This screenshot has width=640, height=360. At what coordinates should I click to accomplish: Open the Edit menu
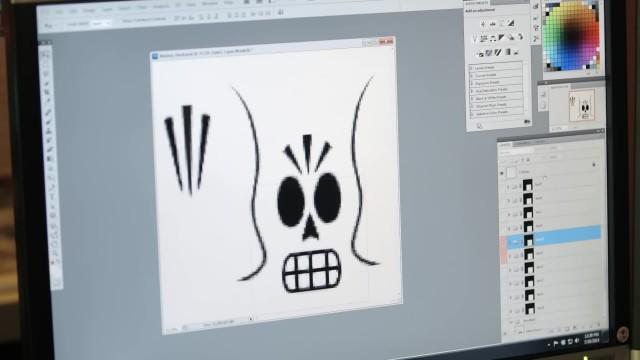coord(73,11)
